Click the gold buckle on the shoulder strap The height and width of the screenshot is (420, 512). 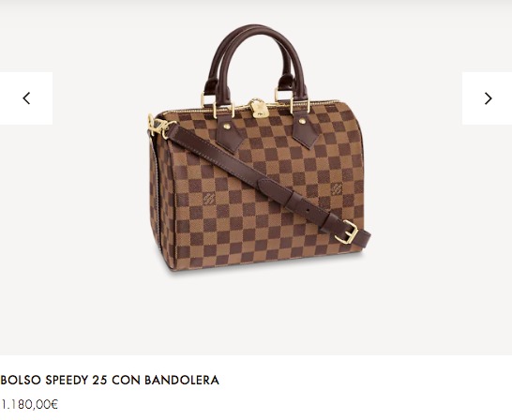(347, 232)
